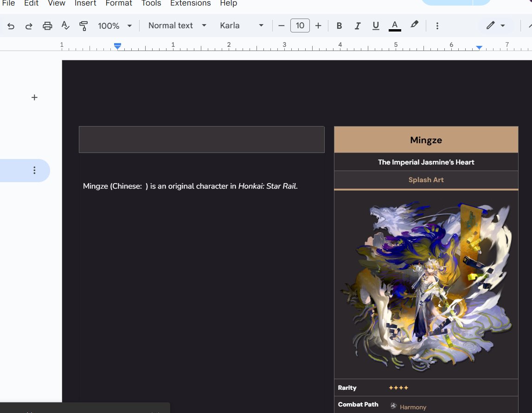
Task: Run spelling and grammar check icon
Action: [x=65, y=25]
